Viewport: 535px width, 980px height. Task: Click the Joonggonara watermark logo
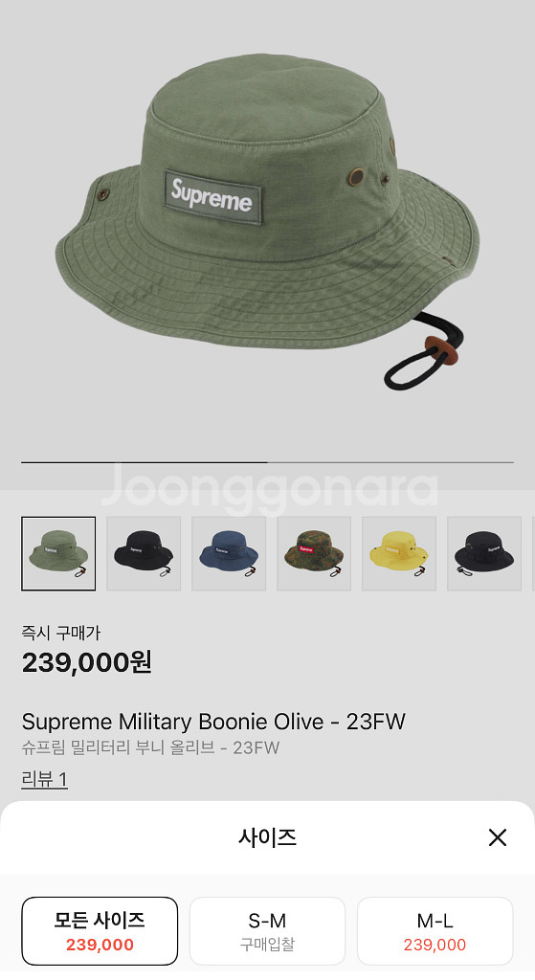point(269,486)
